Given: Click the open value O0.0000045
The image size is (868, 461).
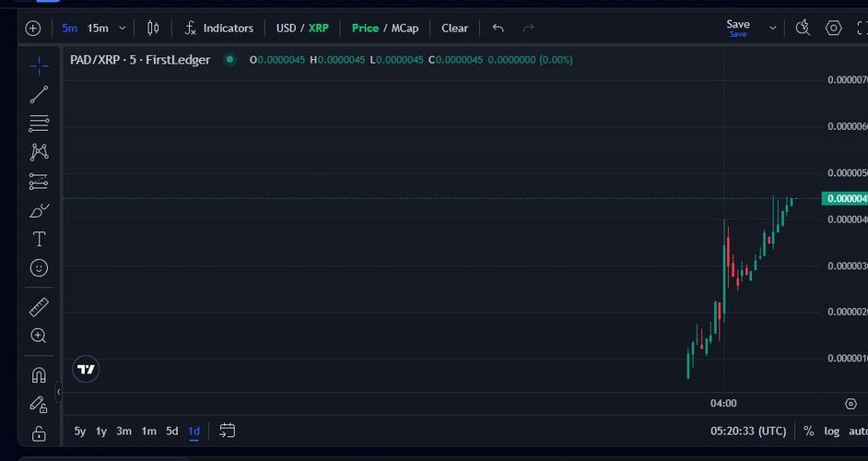Looking at the screenshot, I should [x=277, y=60].
